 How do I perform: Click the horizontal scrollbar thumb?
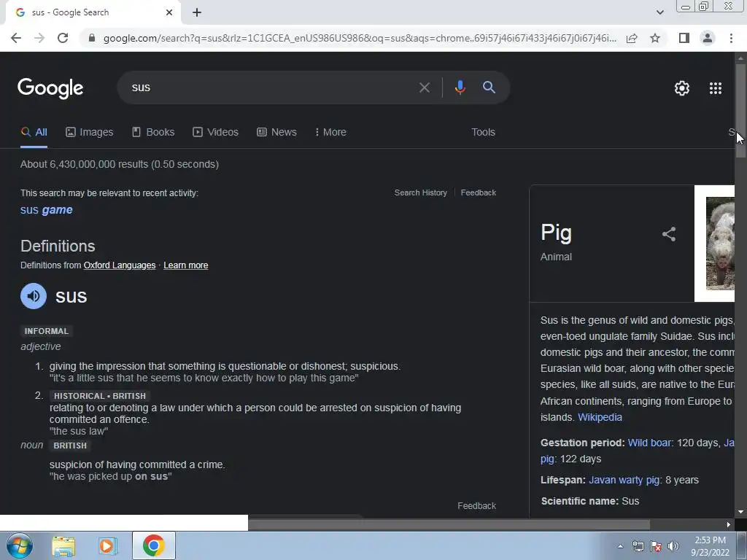(449, 525)
